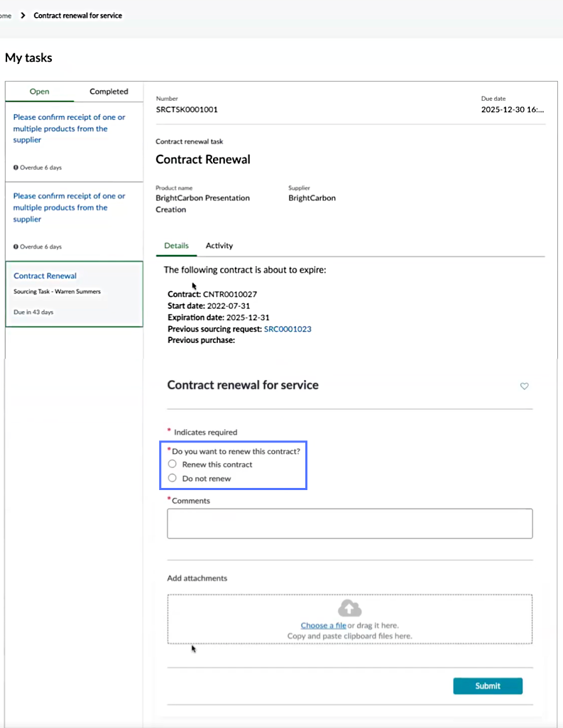Image resolution: width=563 pixels, height=728 pixels.
Task: Switch to the Activity tab
Action: 219,246
